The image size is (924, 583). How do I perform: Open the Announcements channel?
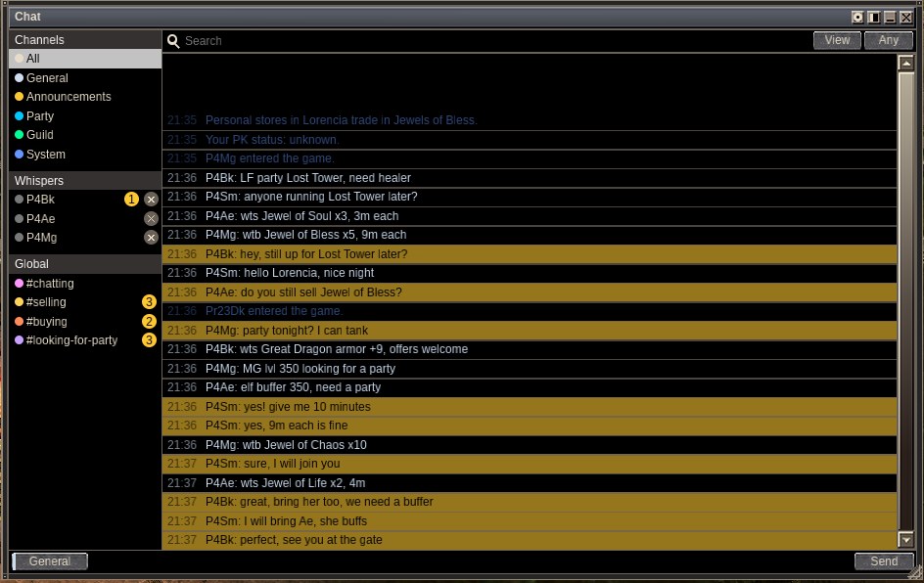coord(85,97)
